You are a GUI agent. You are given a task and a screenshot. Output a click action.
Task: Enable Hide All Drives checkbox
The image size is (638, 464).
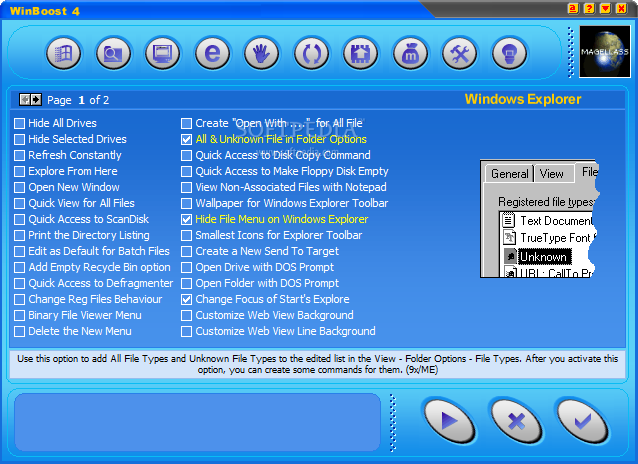point(19,123)
